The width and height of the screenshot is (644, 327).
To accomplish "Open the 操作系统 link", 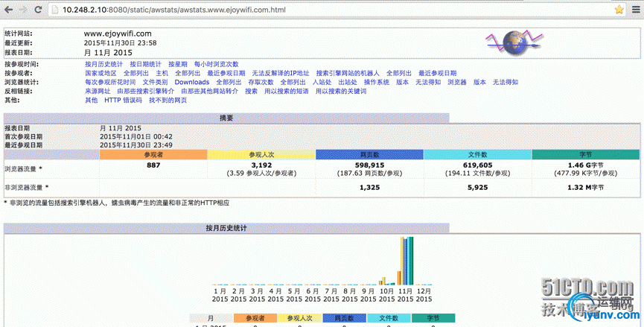I will click(377, 82).
